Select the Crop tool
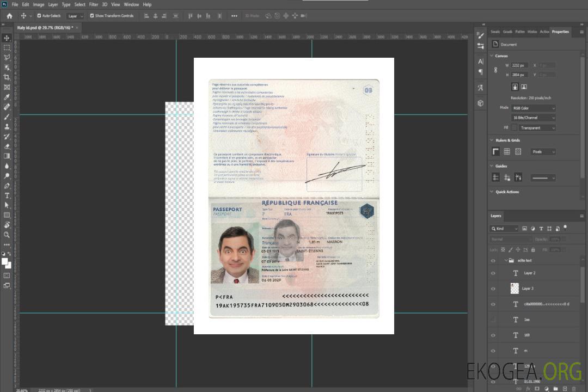Screen dimensions: 588x392 [x=7, y=77]
